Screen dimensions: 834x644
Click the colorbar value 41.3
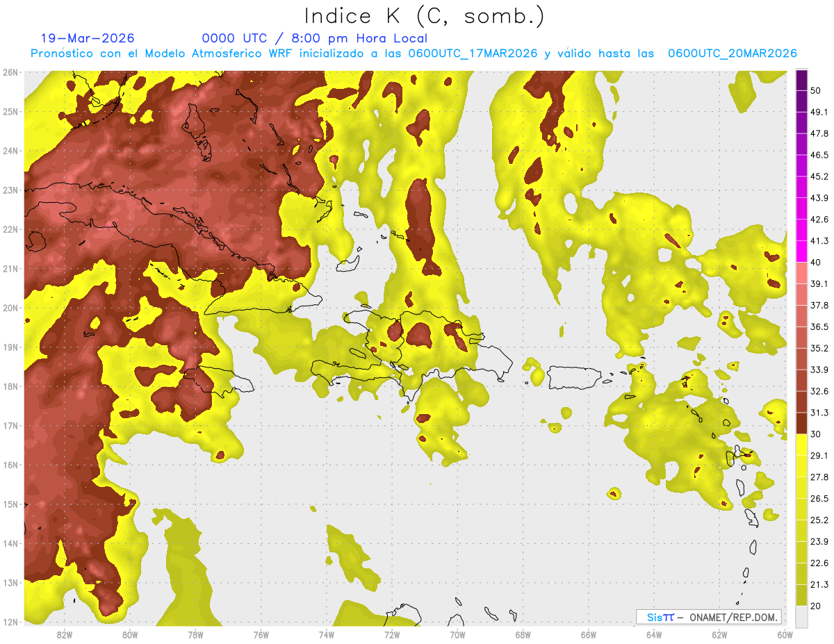pos(819,241)
